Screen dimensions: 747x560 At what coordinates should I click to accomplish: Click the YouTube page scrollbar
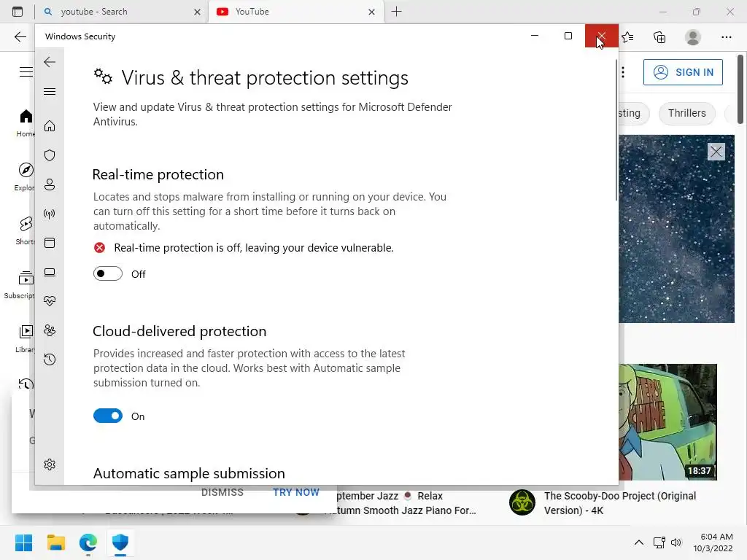[x=740, y=90]
